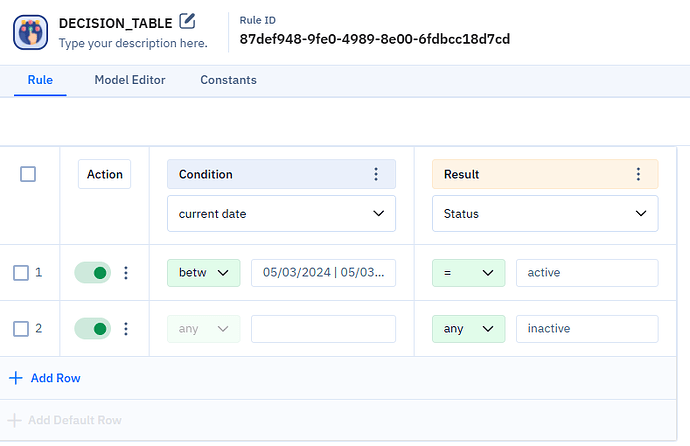
Task: Click the edit pencil icon beside DECISION_TABLE
Action: [x=187, y=21]
